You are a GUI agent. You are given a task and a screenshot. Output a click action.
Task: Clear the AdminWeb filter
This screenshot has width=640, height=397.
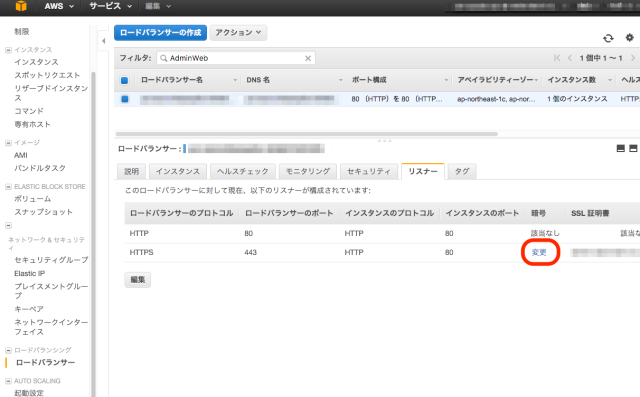click(308, 58)
